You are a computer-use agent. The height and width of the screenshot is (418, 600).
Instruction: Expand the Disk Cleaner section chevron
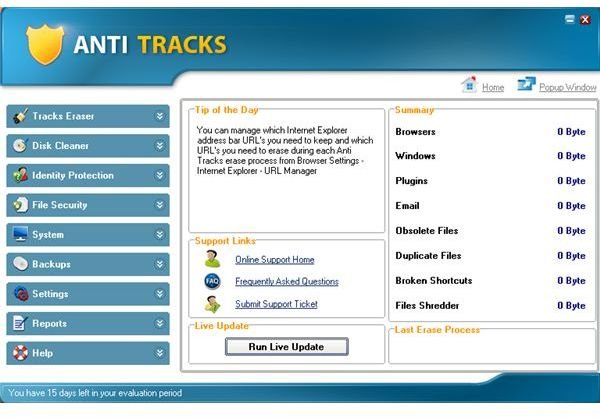160,145
